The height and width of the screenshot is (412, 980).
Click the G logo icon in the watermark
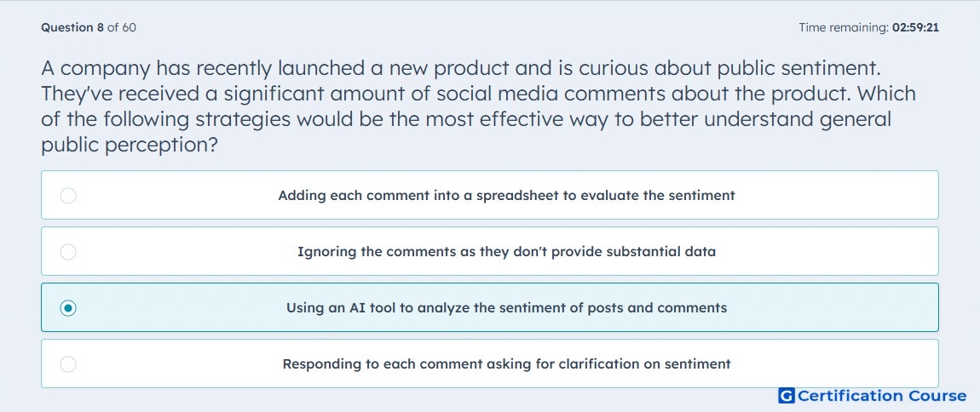(787, 396)
